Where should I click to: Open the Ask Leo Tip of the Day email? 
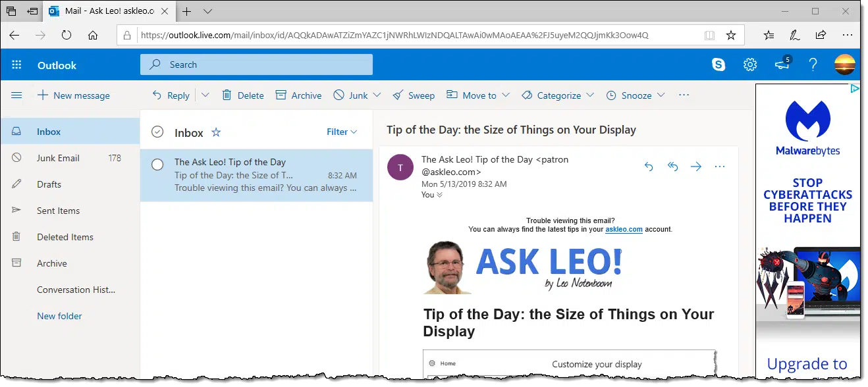click(x=256, y=175)
